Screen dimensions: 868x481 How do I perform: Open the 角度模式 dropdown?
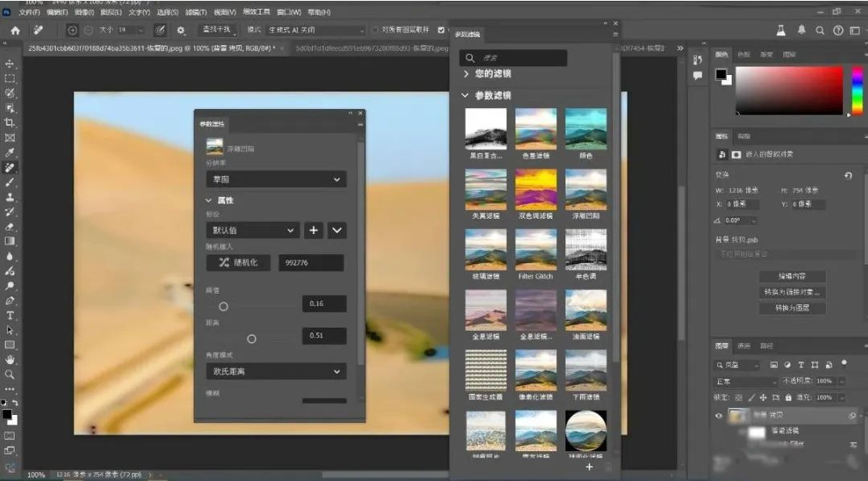pyautogui.click(x=276, y=371)
